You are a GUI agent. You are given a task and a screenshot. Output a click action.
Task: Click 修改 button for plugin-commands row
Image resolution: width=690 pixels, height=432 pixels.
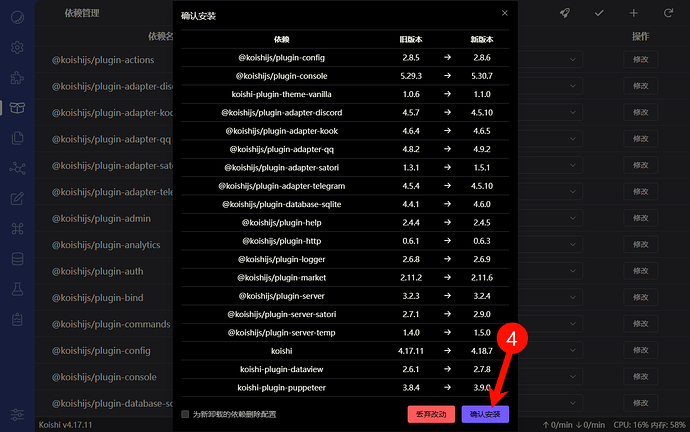point(640,323)
